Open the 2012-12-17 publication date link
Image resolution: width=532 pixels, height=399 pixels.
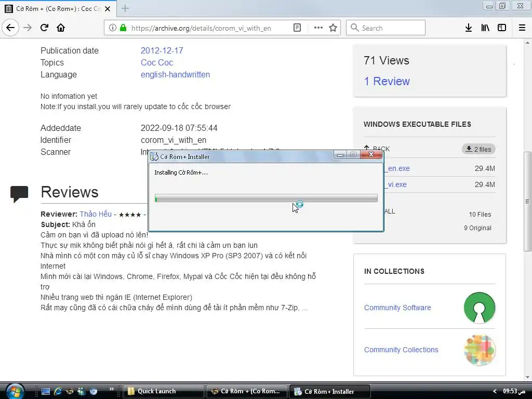coord(162,50)
